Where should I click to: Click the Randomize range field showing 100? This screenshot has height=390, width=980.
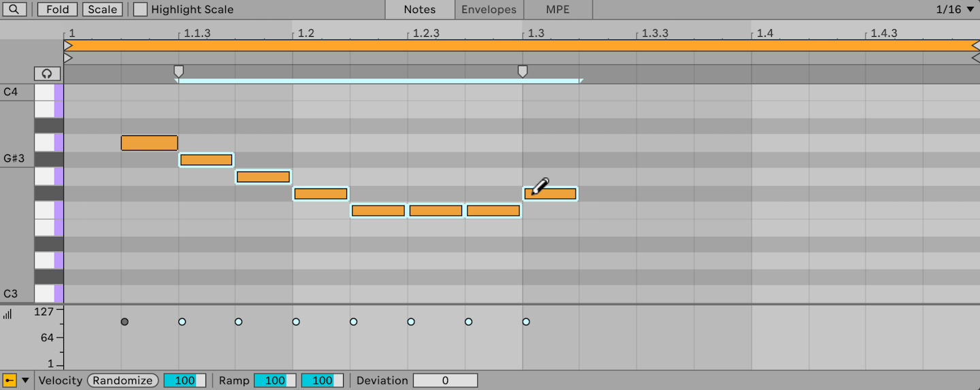184,380
